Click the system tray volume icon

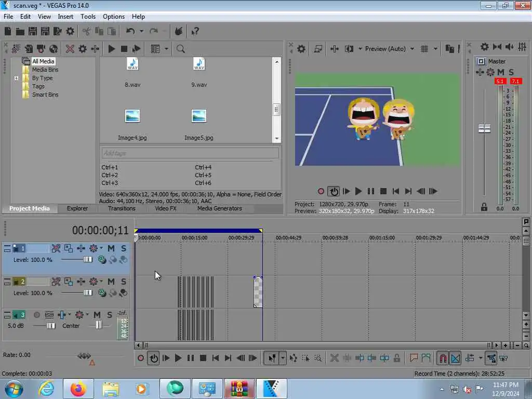pos(467,390)
